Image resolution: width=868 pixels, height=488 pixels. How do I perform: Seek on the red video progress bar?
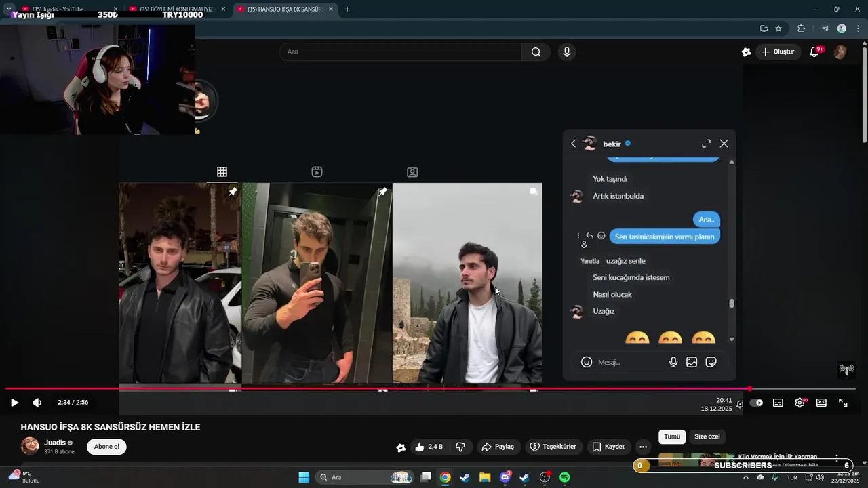click(430, 389)
